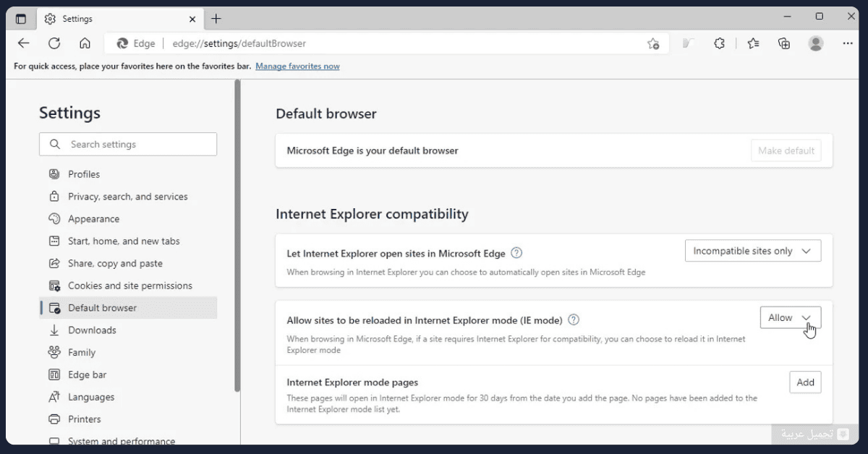868x454 pixels.
Task: Click the tab actions menu icon
Action: point(21,19)
